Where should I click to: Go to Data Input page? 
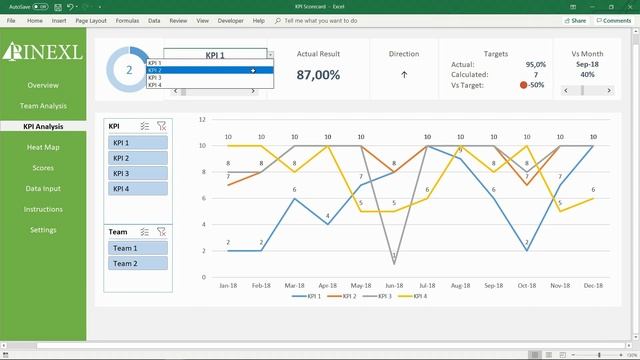(x=43, y=189)
